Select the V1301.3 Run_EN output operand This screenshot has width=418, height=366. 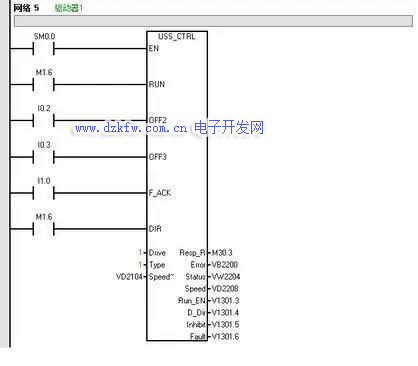226,301
